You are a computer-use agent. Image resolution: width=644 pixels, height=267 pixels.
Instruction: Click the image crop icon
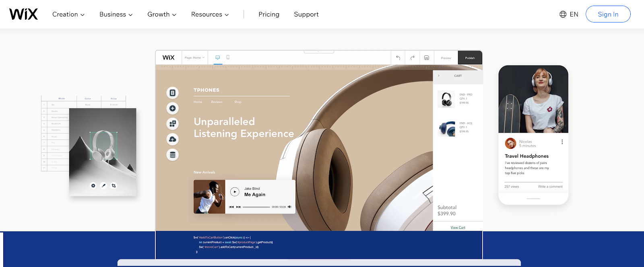[114, 186]
